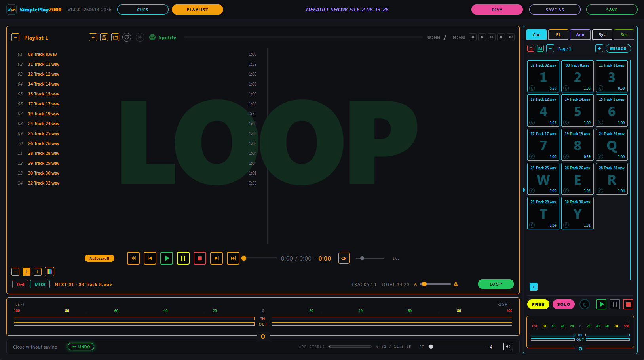This screenshot has width=644, height=360.
Task: Click the green play button in Cue panel
Action: (601, 304)
